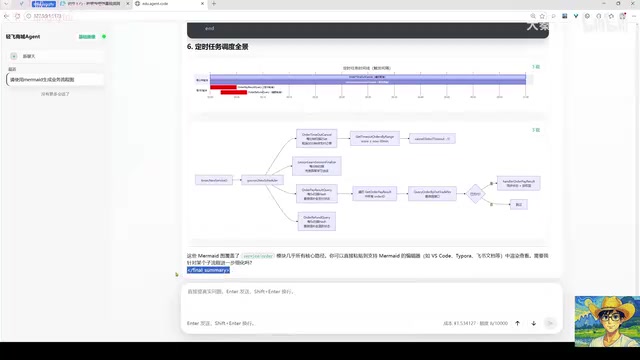This screenshot has height=360, width=640.
Task: Click the LessonLearnSessionFinalize flowchart node
Action: pos(317,166)
